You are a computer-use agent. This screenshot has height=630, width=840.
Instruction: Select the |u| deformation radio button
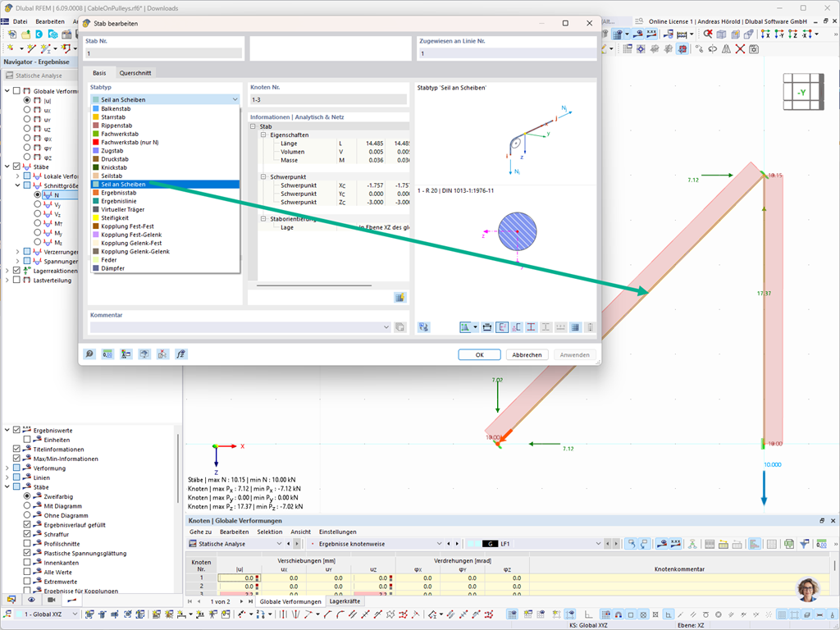27,100
